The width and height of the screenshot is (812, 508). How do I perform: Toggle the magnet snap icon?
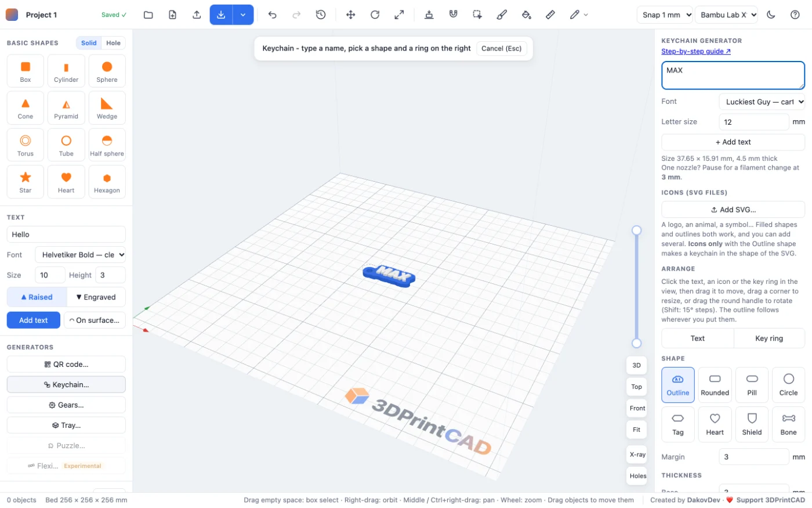point(454,15)
